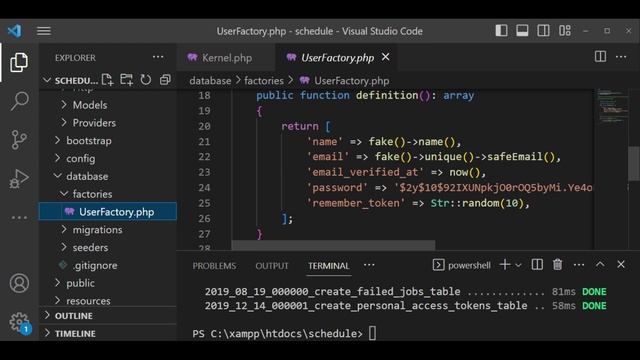This screenshot has width=640, height=360.
Task: Click the definition function name in code
Action: click(x=387, y=96)
